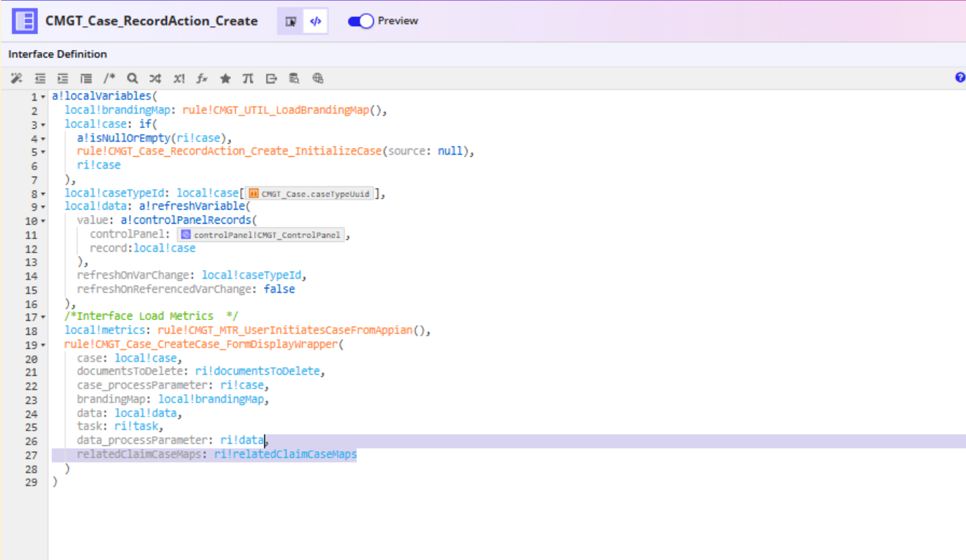Image resolution: width=966 pixels, height=560 pixels.
Task: Click line number 29 in the gutter
Action: click(x=31, y=483)
